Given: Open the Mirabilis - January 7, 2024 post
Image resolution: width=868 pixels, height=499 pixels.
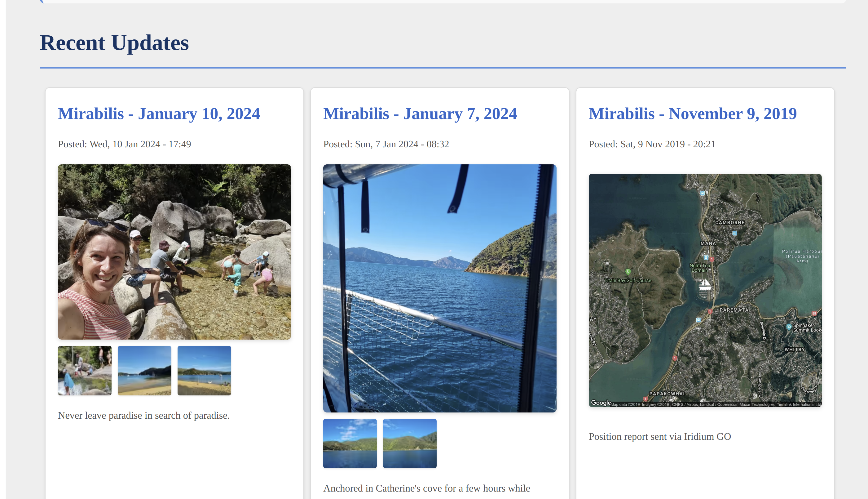Looking at the screenshot, I should click(x=420, y=114).
